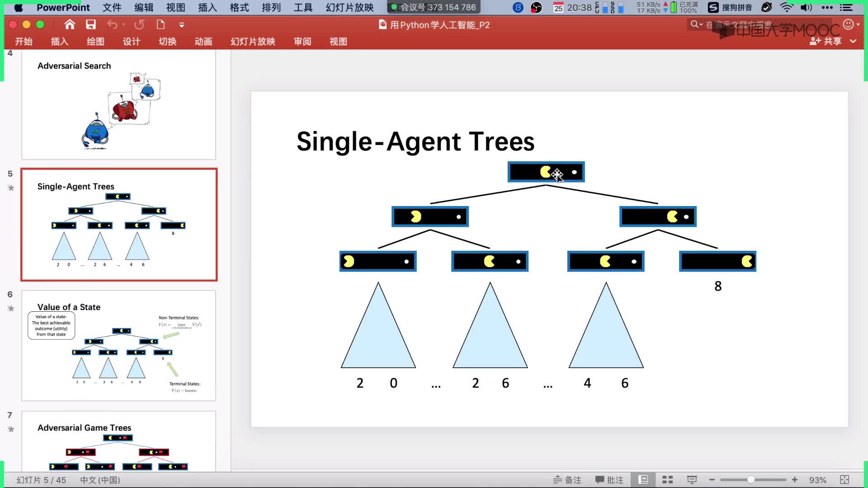Viewport: 868px width, 488px height.
Task: Open the 视图 ribbon tab
Action: [x=338, y=42]
